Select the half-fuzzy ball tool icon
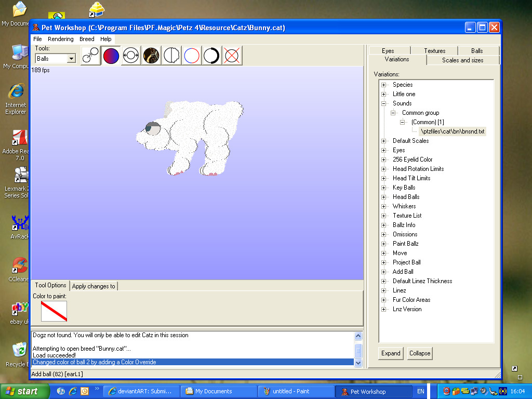 (x=171, y=56)
